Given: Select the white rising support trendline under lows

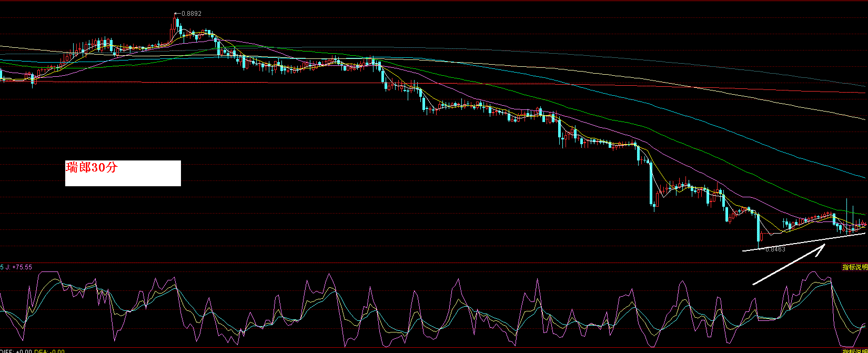Looking at the screenshot, I should point(805,242).
